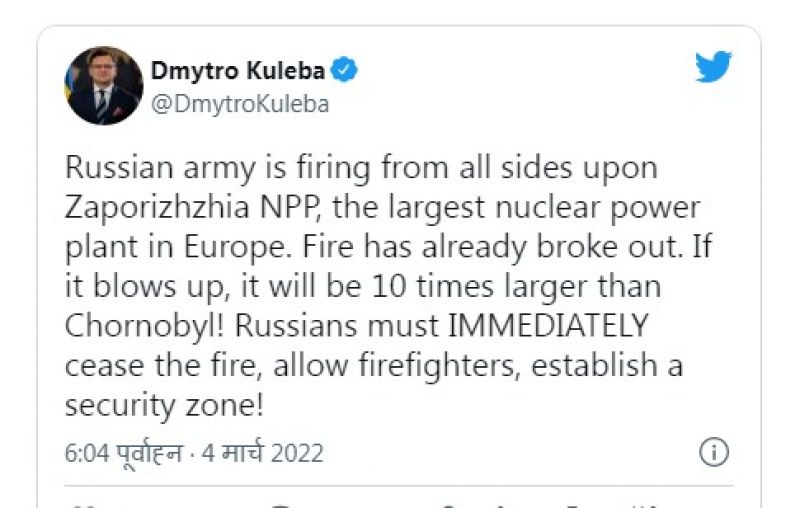This screenshot has width=800, height=508.
Task: Click the blue verified badge
Action: point(346,70)
